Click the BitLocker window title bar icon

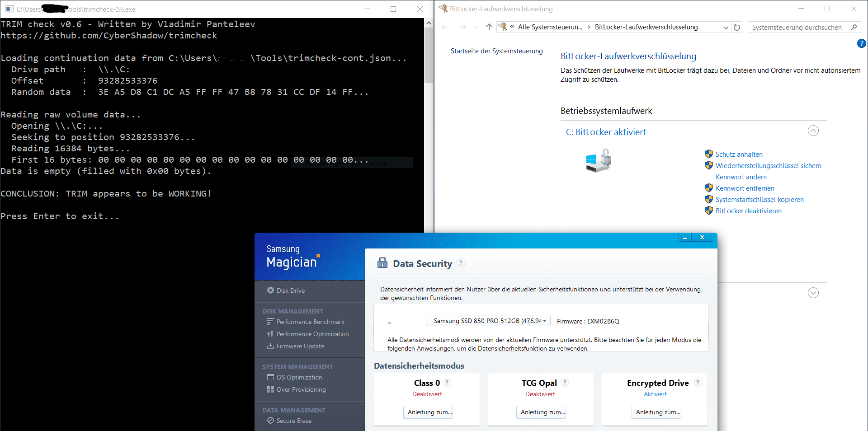pyautogui.click(x=443, y=9)
